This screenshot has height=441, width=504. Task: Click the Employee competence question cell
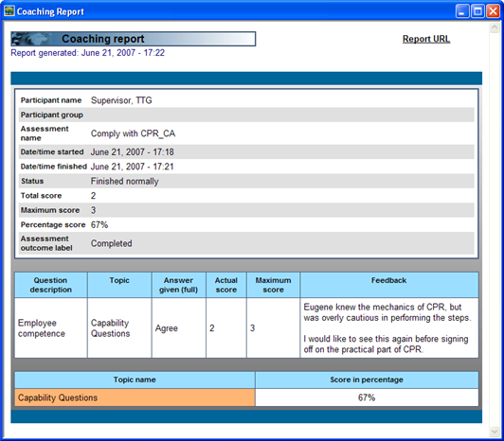(x=51, y=328)
